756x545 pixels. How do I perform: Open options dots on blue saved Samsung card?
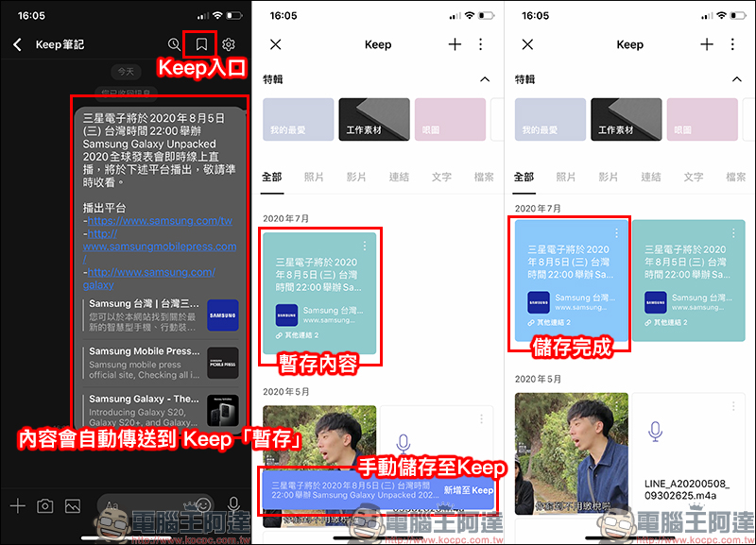[617, 233]
